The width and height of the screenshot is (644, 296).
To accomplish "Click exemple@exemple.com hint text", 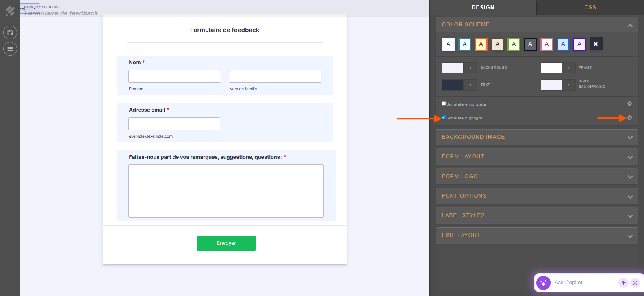I will 151,136.
